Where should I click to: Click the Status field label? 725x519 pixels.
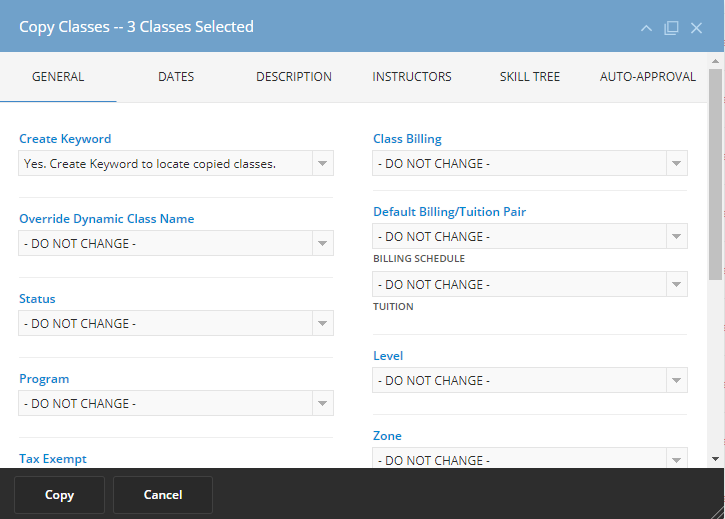37,299
